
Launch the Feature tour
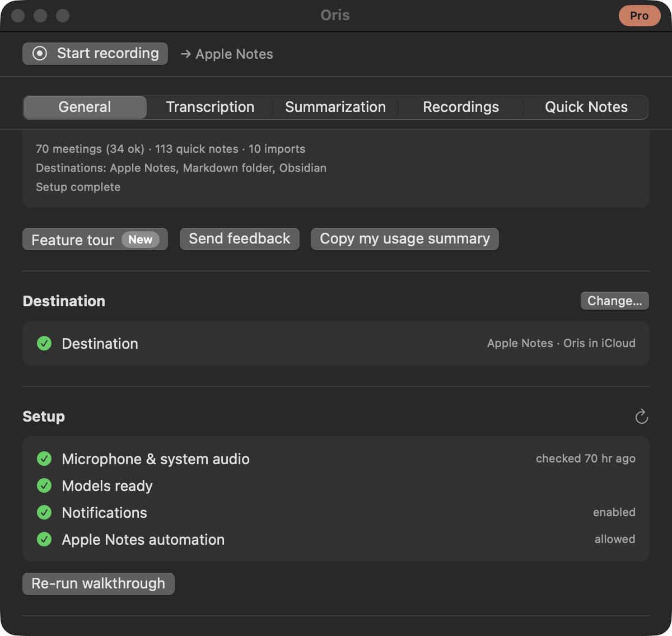click(95, 240)
